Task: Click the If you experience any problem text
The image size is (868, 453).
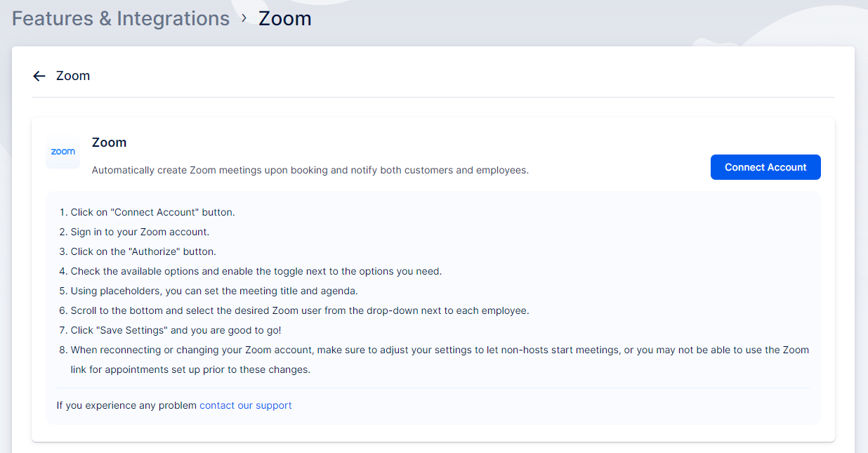Action: [127, 405]
